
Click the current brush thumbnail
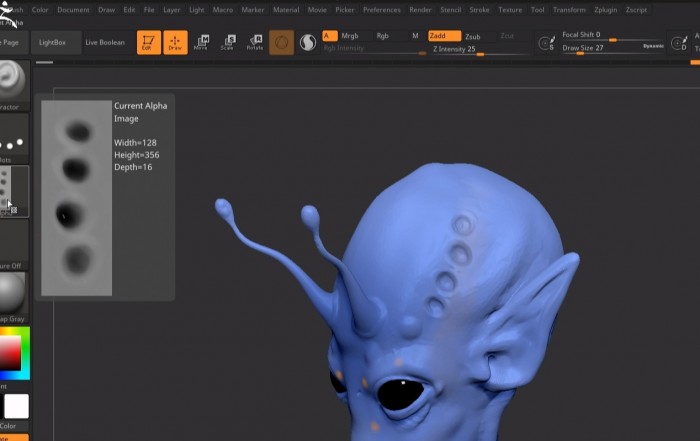point(13,80)
